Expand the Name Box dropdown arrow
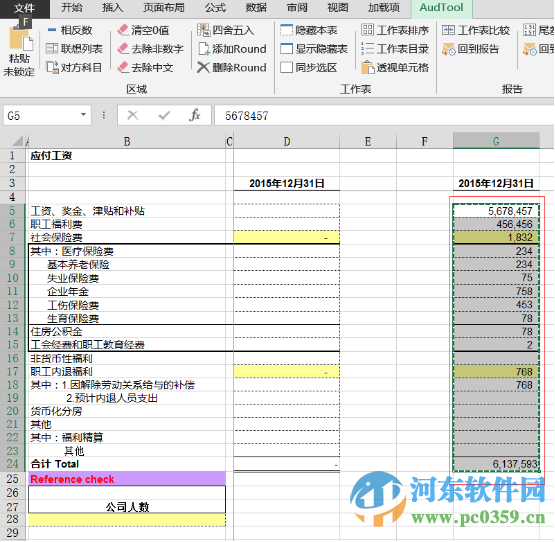 coord(83,115)
